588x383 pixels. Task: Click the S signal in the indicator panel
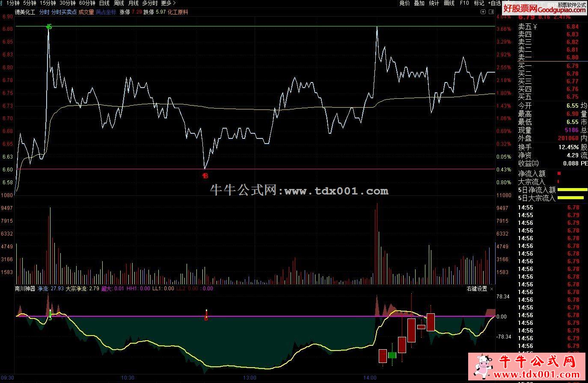tap(50, 317)
